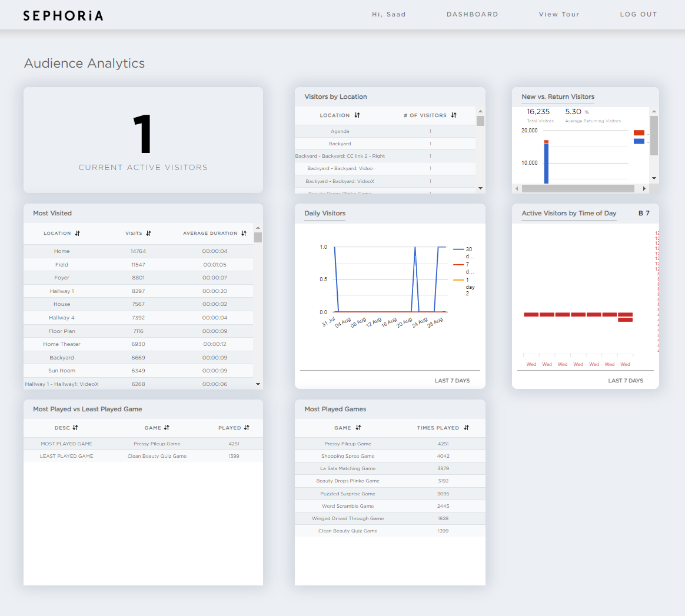The width and height of the screenshot is (685, 616).
Task: Click Word Scramble Game row
Action: pyautogui.click(x=390, y=506)
